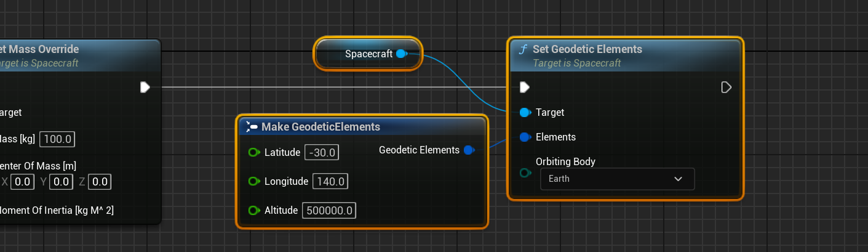Click Geodetic Elements output pin
Viewport: 868px width, 252px height.
coord(469,150)
